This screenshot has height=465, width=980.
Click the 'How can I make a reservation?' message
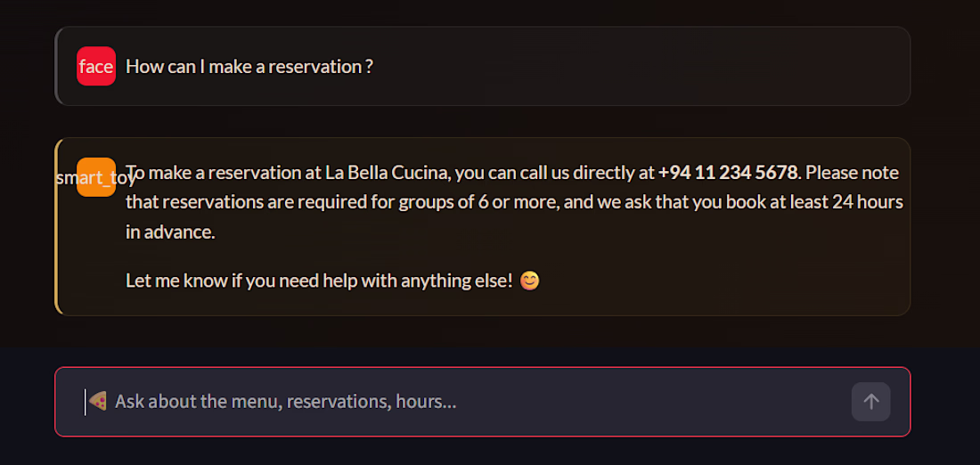[249, 67]
